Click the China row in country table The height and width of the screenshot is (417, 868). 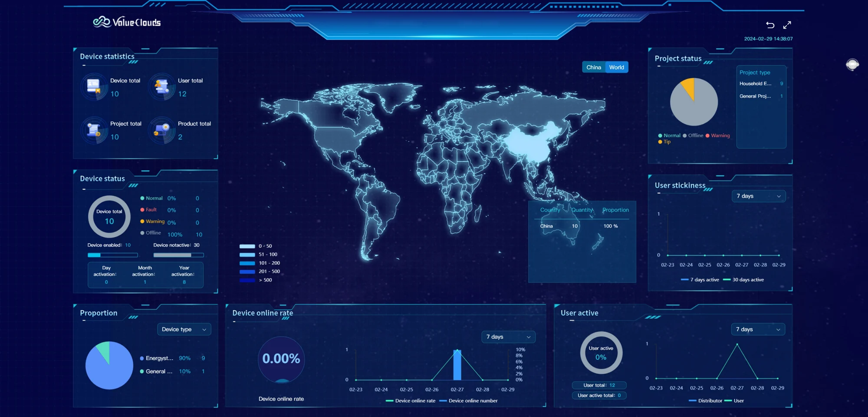582,226
